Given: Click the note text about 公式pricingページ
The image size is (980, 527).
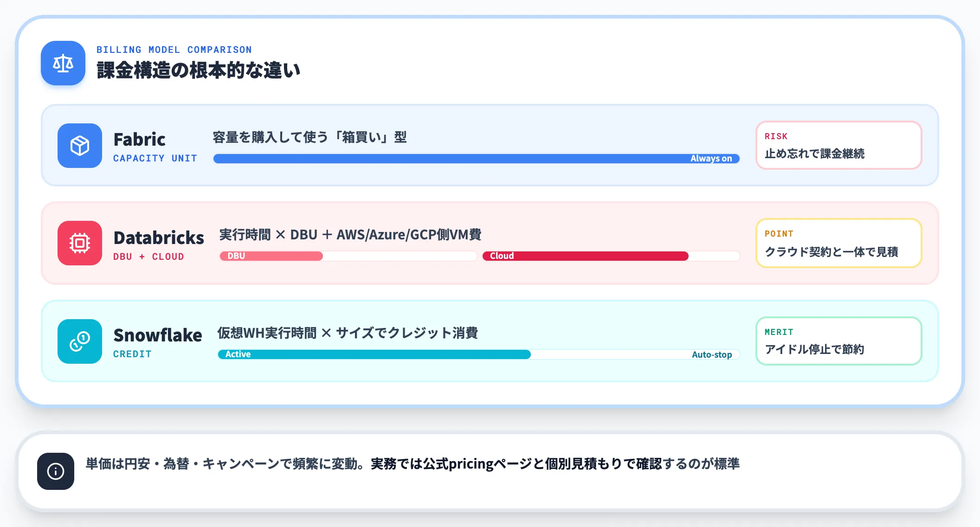Looking at the screenshot, I should (x=413, y=464).
